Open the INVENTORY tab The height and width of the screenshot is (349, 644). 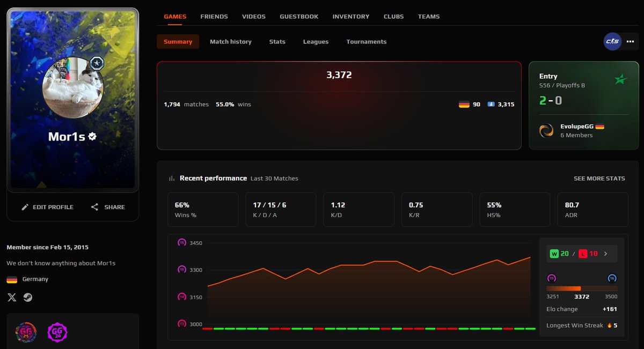pos(351,17)
